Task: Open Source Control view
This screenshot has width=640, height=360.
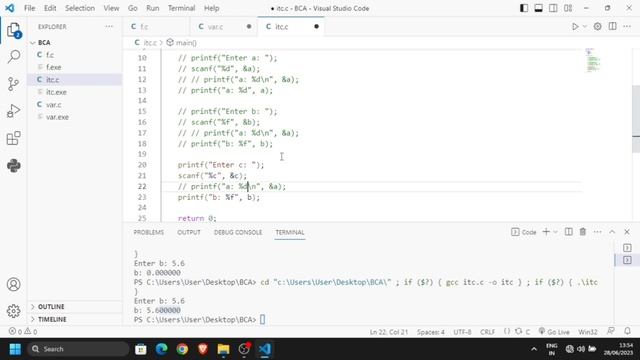Action: click(x=13, y=84)
